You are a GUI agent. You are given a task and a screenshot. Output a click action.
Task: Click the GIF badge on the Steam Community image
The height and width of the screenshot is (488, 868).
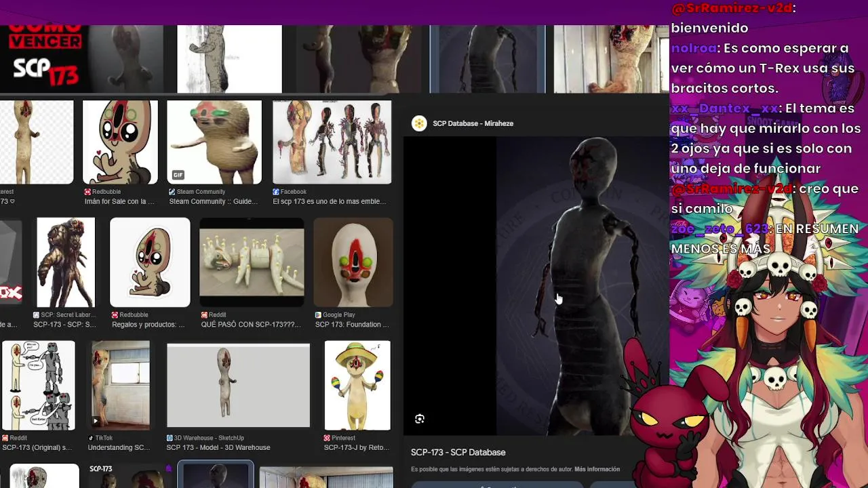coord(178,175)
